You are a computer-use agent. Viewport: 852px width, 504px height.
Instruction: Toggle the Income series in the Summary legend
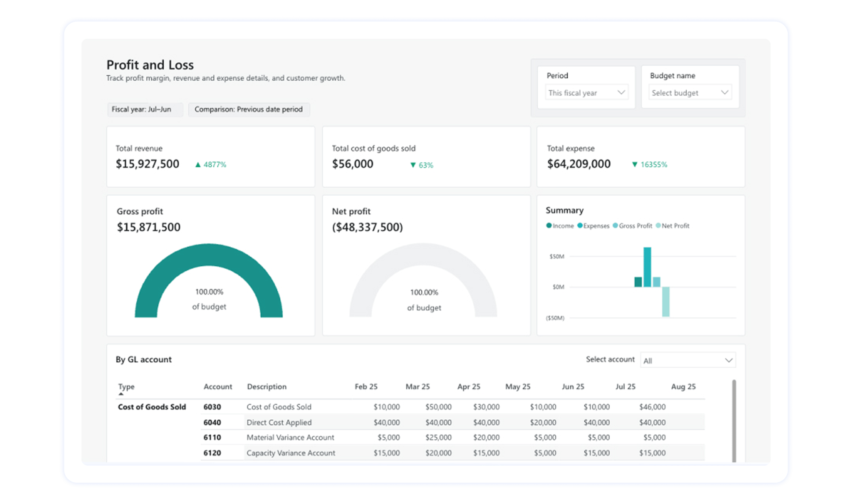pyautogui.click(x=561, y=226)
